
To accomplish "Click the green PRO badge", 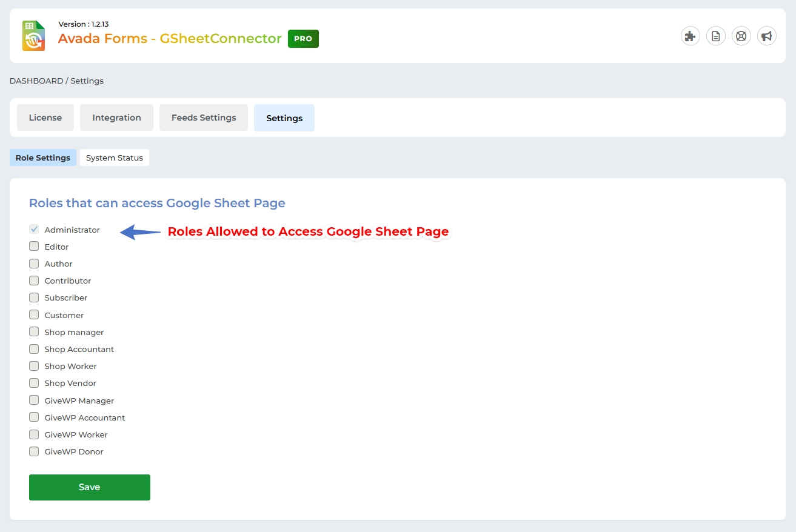I will coord(303,39).
